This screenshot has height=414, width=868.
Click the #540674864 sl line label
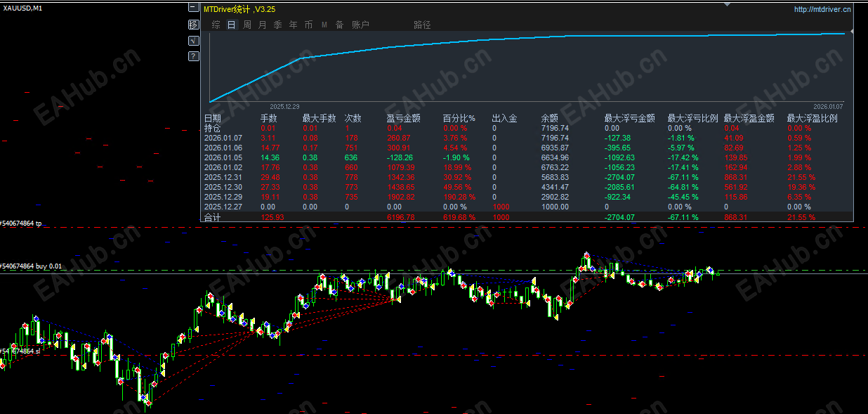(x=20, y=351)
